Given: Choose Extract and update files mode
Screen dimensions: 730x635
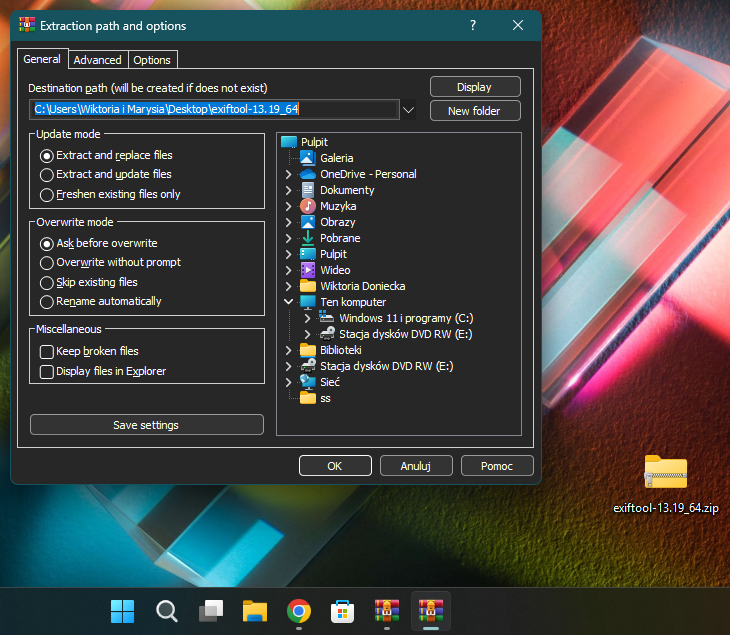Looking at the screenshot, I should click(x=47, y=175).
